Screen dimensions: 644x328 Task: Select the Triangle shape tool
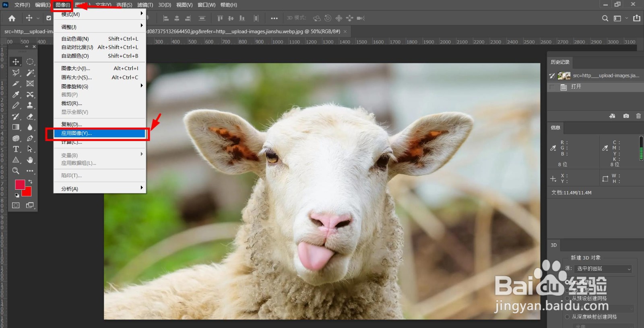pyautogui.click(x=16, y=160)
